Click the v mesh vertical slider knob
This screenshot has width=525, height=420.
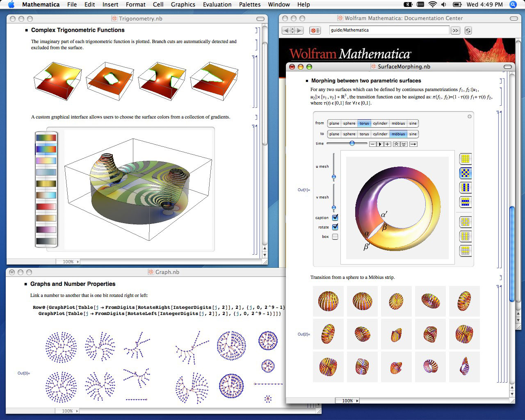click(334, 208)
